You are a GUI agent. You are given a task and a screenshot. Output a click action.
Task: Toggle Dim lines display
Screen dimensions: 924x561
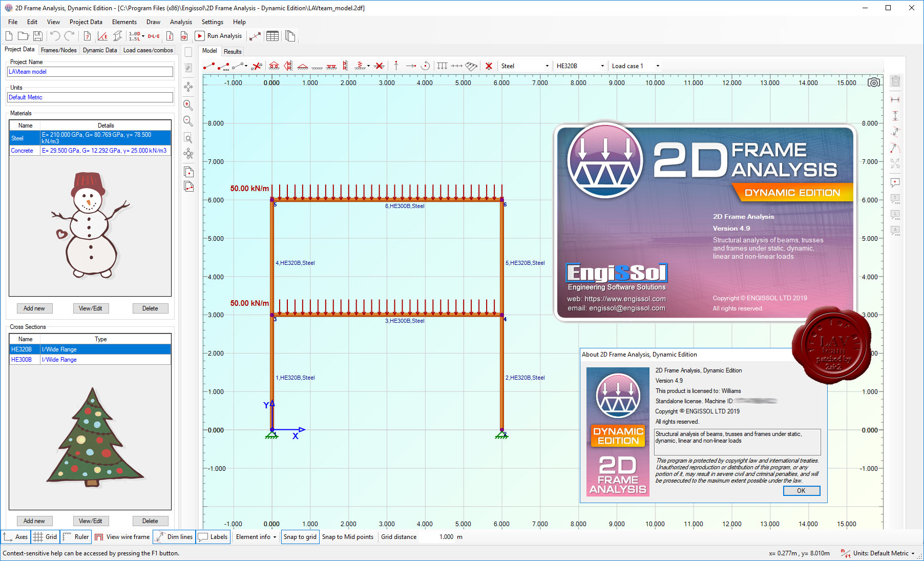(174, 537)
